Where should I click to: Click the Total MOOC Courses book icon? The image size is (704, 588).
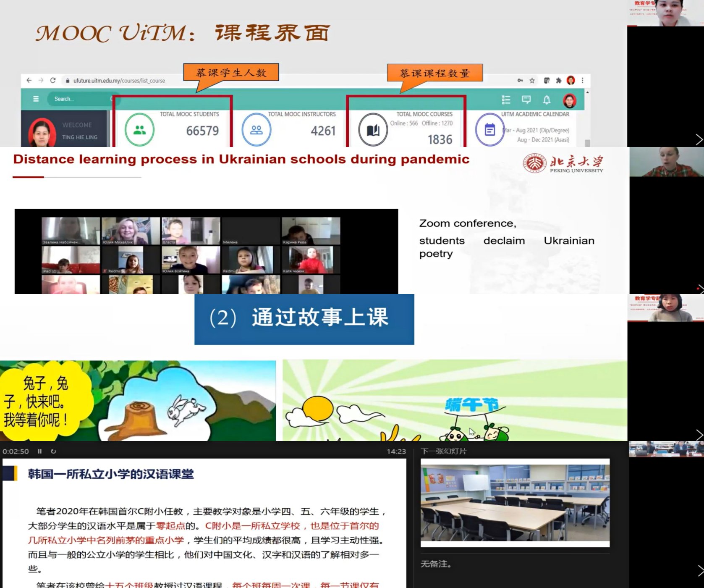click(x=373, y=130)
